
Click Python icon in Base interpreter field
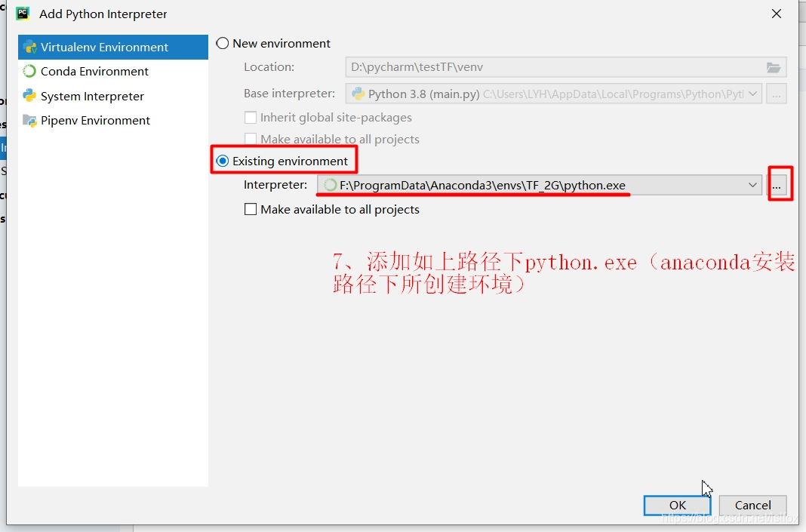358,94
